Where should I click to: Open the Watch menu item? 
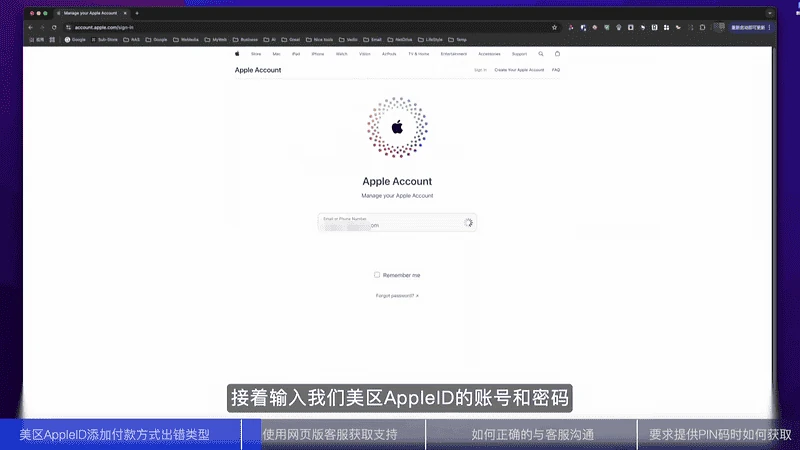[341, 54]
